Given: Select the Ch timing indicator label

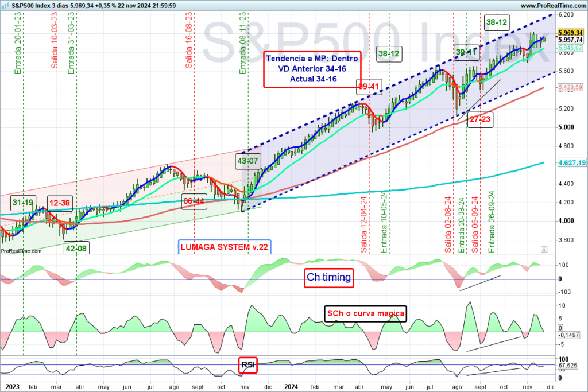Looking at the screenshot, I should [329, 277].
